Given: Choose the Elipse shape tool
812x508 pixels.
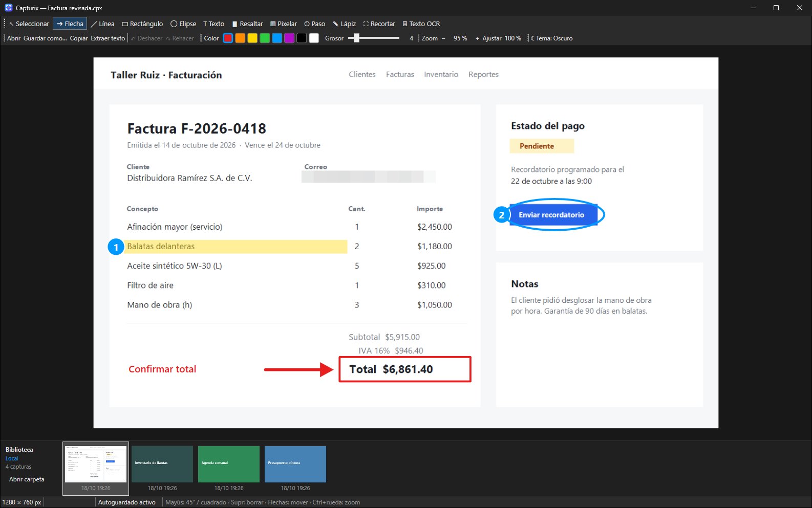Looking at the screenshot, I should click(183, 24).
